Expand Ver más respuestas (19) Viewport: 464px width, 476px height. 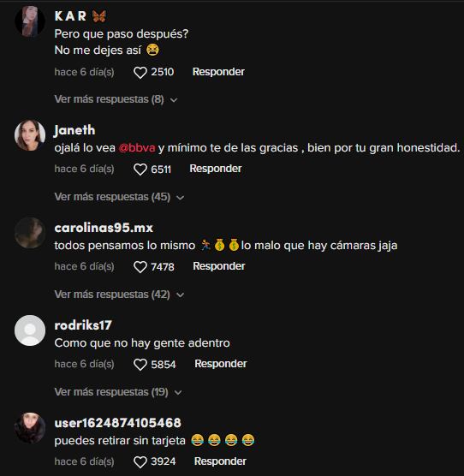(118, 392)
